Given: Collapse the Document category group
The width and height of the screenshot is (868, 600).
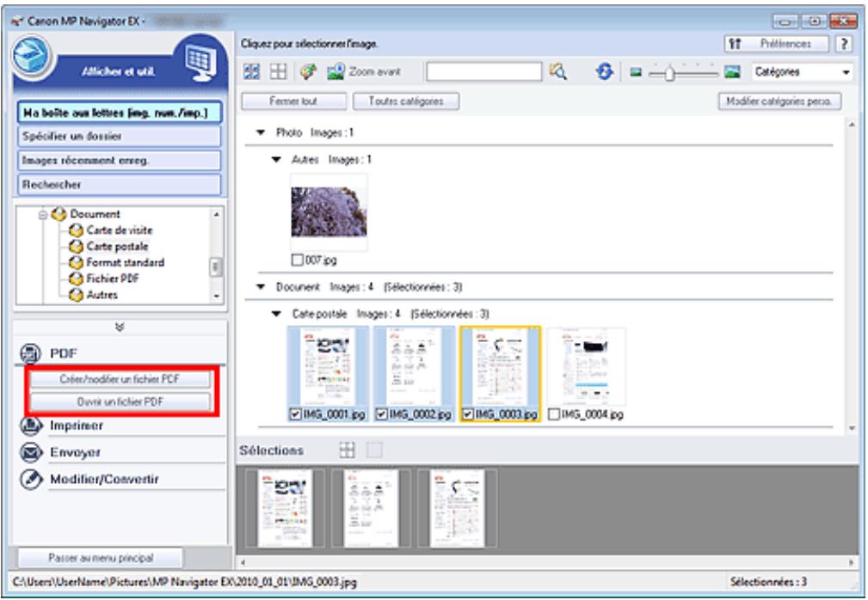Looking at the screenshot, I should pyautogui.click(x=260, y=287).
